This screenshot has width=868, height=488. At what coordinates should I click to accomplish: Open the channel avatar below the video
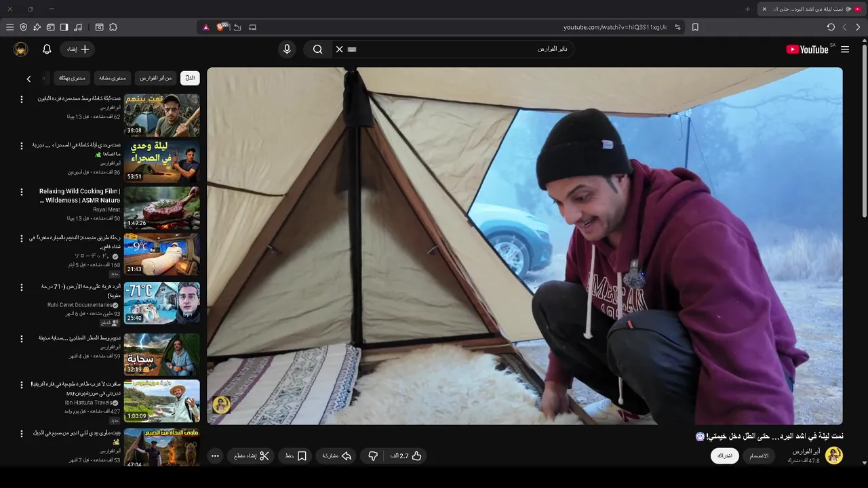pyautogui.click(x=834, y=455)
